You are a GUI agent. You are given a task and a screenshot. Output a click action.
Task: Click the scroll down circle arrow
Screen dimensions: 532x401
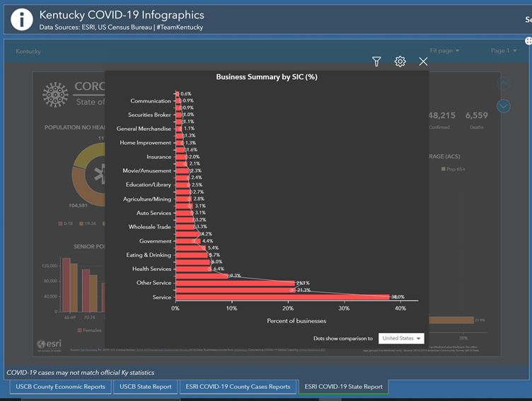[x=504, y=106]
